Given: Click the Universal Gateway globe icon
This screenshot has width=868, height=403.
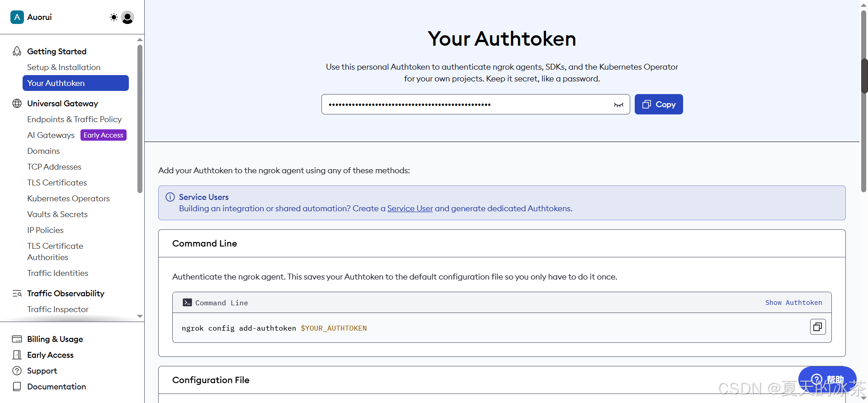Looking at the screenshot, I should click(17, 104).
